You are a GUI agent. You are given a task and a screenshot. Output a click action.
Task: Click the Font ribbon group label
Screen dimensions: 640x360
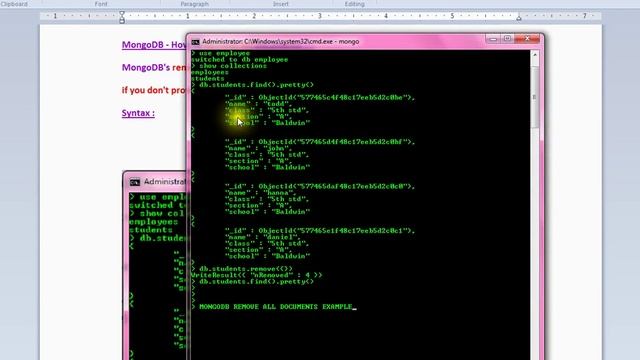pyautogui.click(x=101, y=4)
